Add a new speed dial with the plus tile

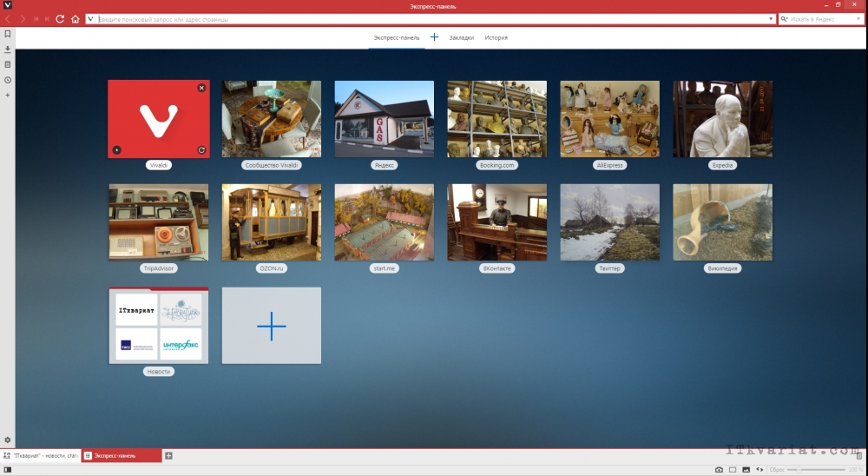click(271, 325)
